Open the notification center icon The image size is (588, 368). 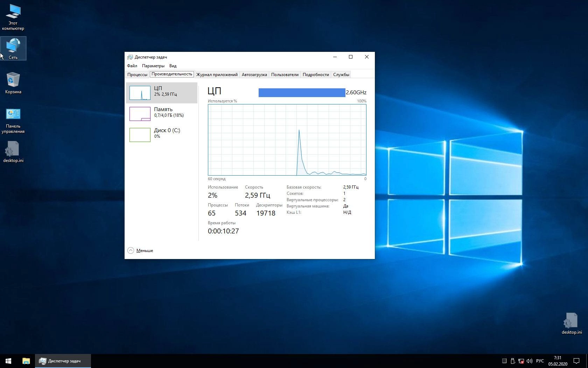[x=576, y=361]
